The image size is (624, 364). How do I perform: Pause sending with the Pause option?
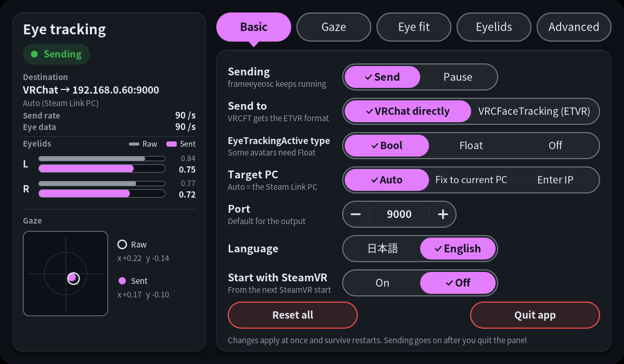point(458,77)
